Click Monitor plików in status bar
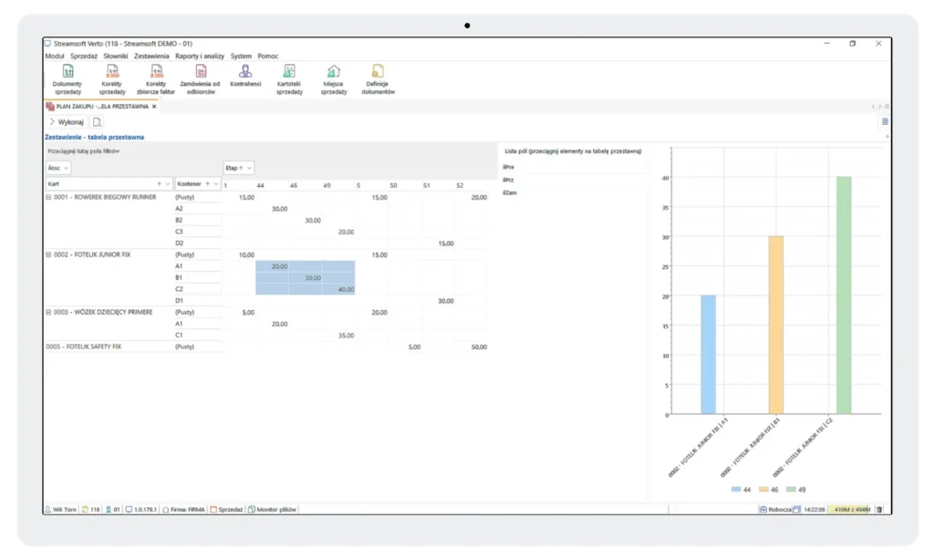This screenshot has height=560, width=934. click(277, 509)
